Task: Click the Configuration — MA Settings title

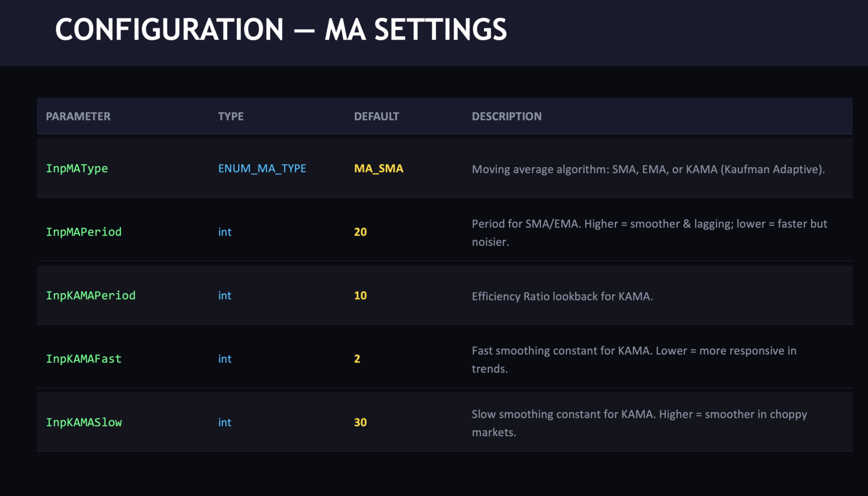Action: (281, 30)
